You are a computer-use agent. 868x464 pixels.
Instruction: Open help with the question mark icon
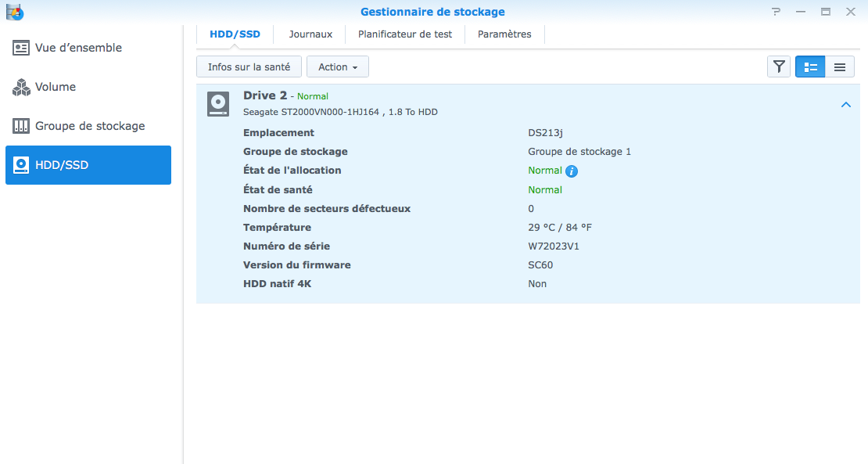(x=776, y=12)
